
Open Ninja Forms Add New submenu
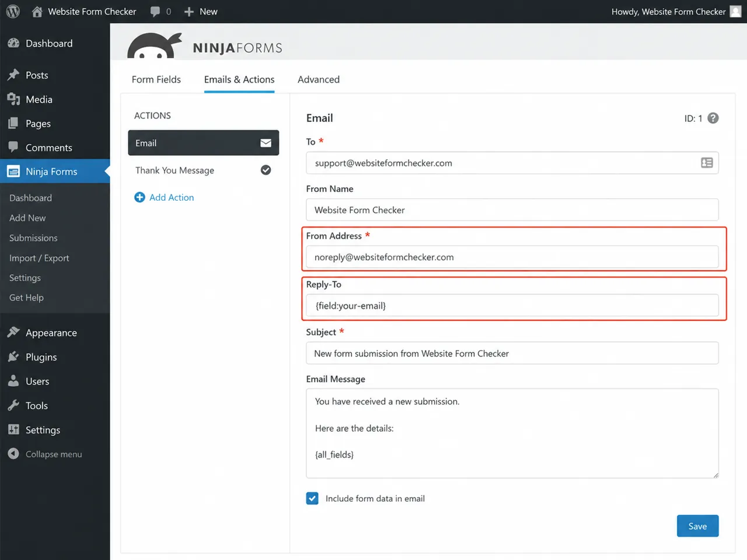27,218
